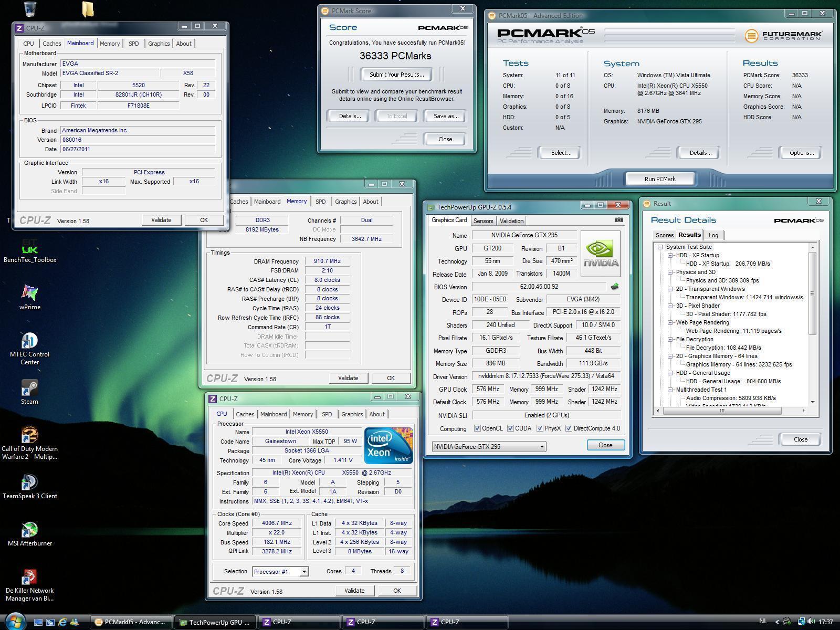Collapse the Web Page Rendering node
Screen dimensions: 840x630
coord(670,322)
